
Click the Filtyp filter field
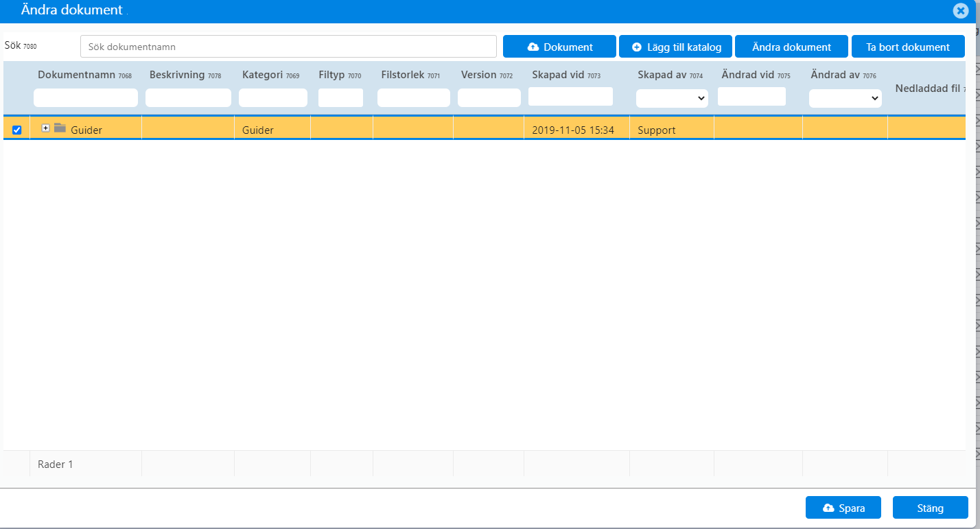(x=340, y=97)
